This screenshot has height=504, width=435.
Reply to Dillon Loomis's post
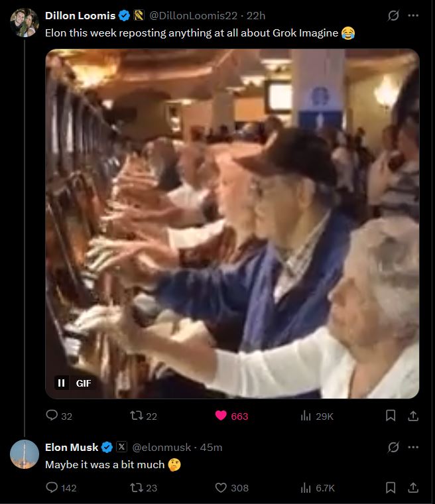(x=59, y=416)
